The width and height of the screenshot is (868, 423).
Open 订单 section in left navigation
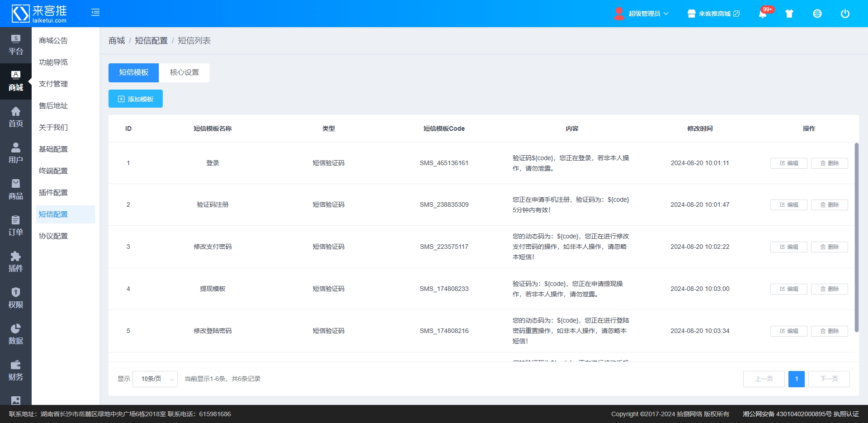coord(16,226)
